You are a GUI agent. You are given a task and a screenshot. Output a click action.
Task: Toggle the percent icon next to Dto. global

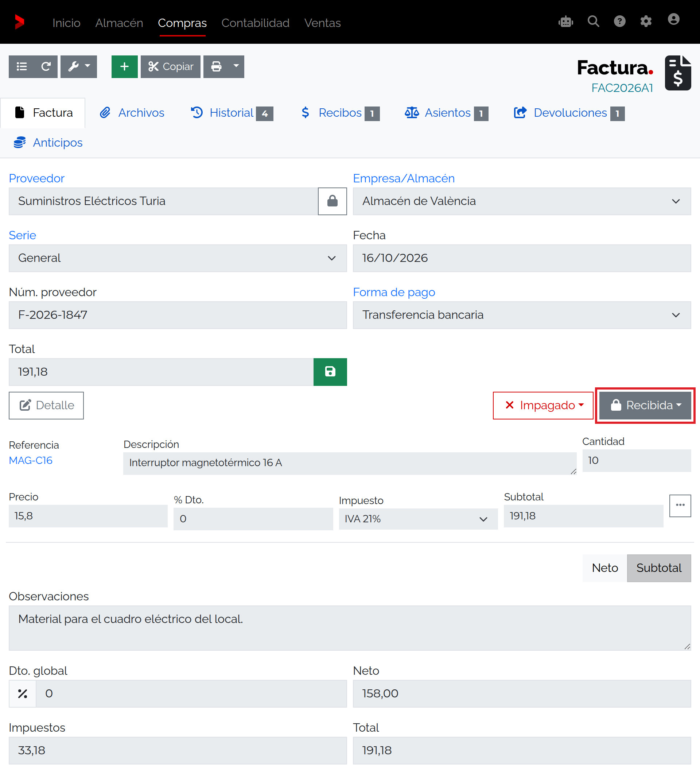23,694
